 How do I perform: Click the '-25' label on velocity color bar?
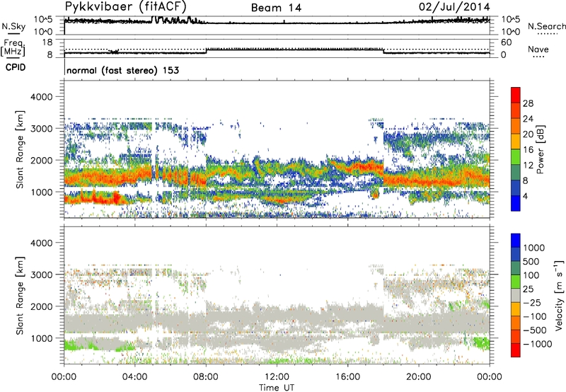pos(532,302)
